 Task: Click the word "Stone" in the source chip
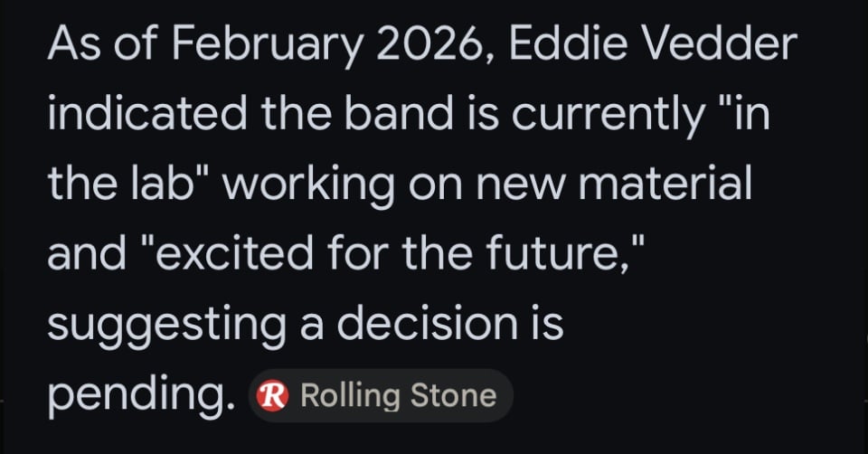coord(453,396)
